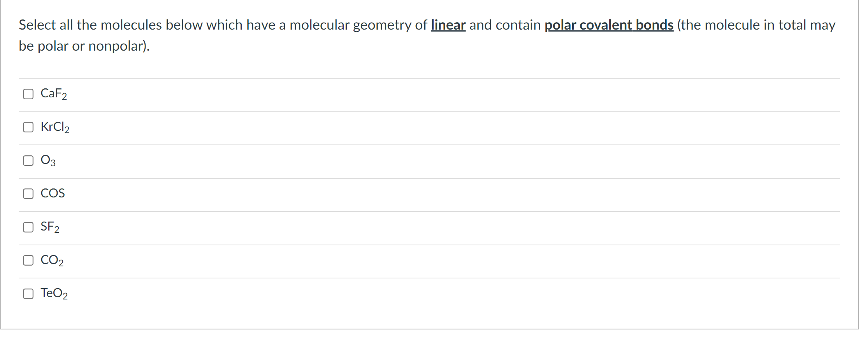The width and height of the screenshot is (868, 338).
Task: Click the SF2 answer label
Action: [50, 227]
